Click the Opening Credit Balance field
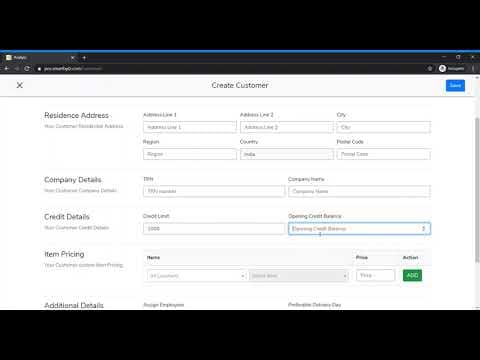This screenshot has height=360, width=480. (359, 229)
